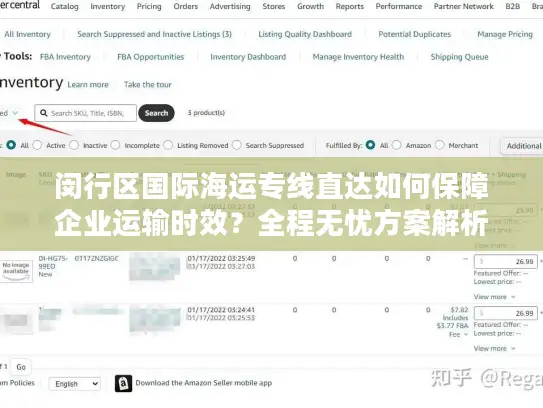Open Search Suppressed and Inactive Listings (3)
This screenshot has width=543, height=408.
pyautogui.click(x=154, y=34)
